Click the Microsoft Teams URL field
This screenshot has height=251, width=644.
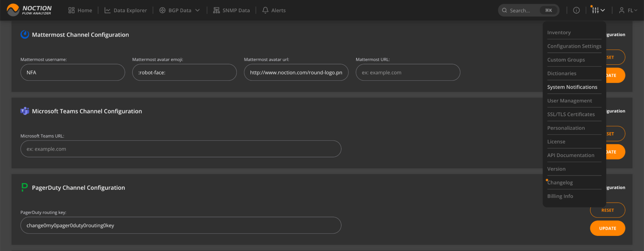[x=181, y=149]
